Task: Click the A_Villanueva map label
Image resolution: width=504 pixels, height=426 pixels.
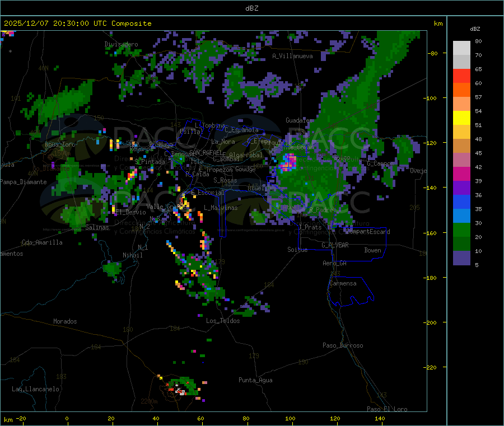Action: tap(292, 56)
